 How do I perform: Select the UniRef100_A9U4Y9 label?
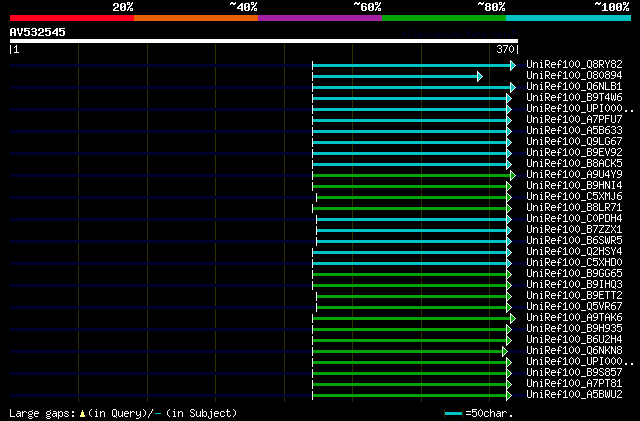[x=574, y=175]
